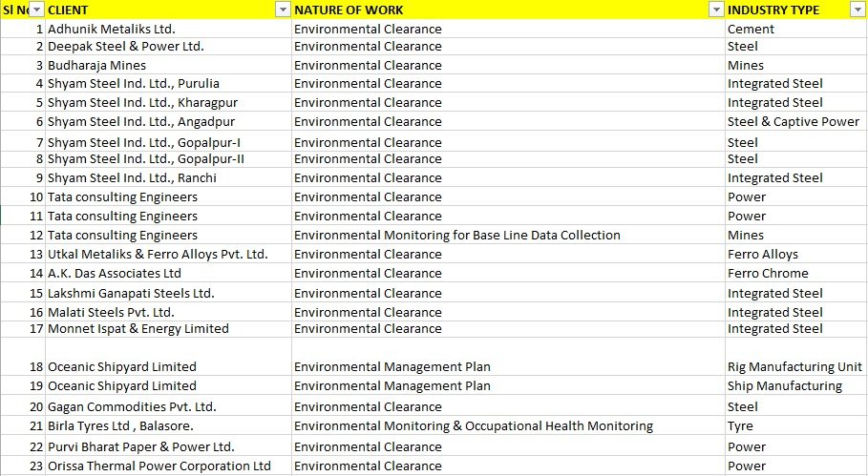Select Environmental Management Plan in row 18

point(508,357)
